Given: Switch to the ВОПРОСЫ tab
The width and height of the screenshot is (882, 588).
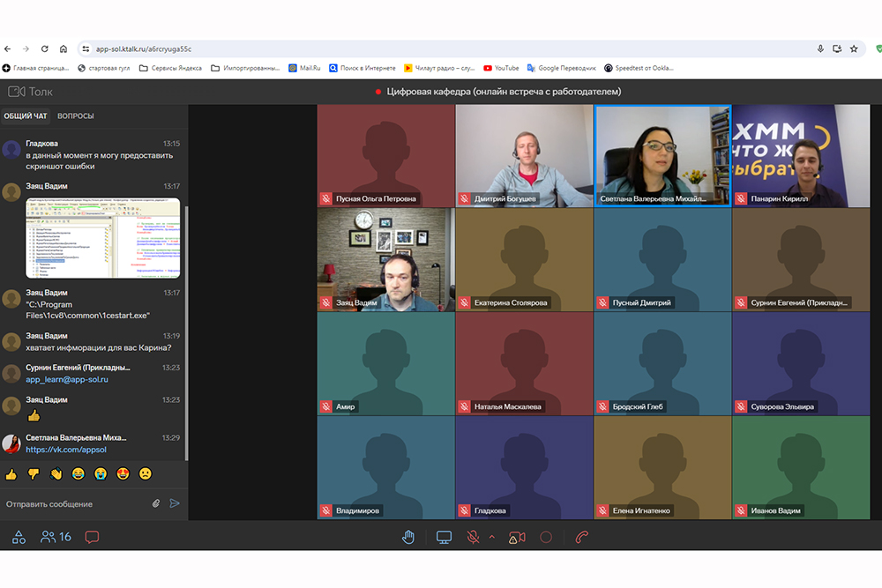Looking at the screenshot, I should [x=76, y=116].
